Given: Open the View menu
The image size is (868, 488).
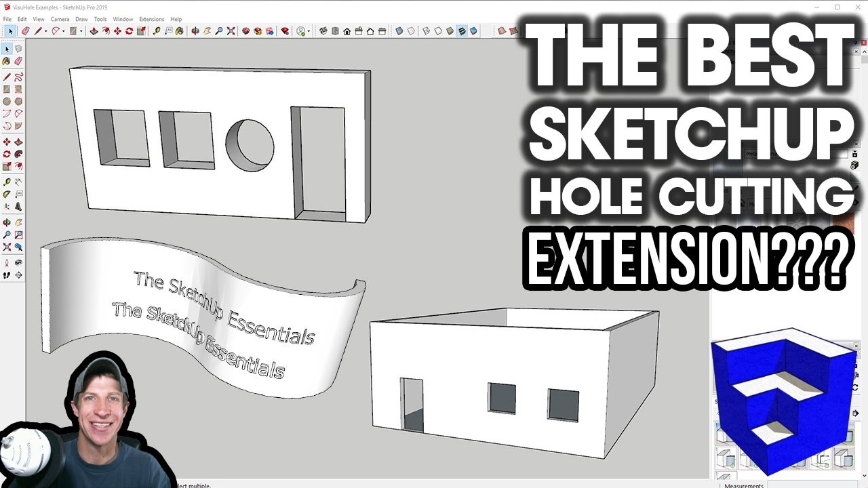Looking at the screenshot, I should click(39, 19).
